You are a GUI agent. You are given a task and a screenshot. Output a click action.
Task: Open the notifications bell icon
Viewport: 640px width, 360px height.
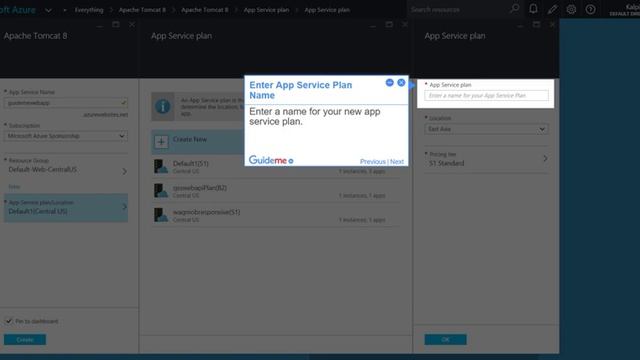coord(533,9)
